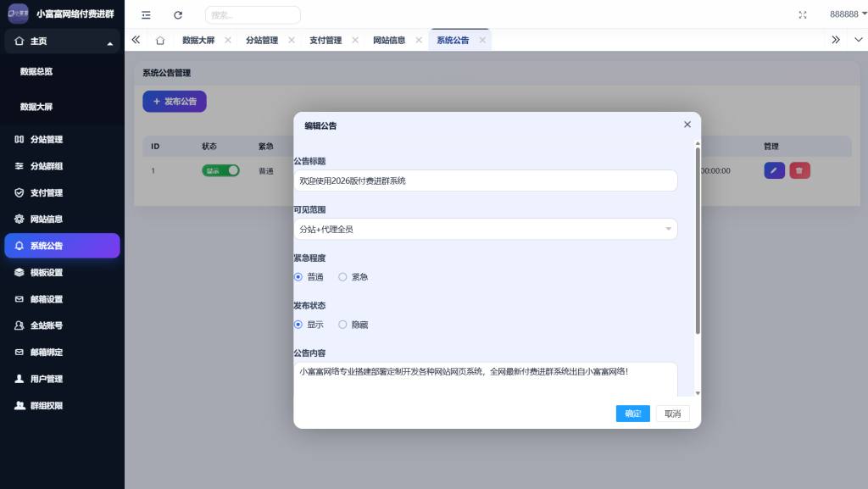Open 分站群组 in sidebar

coord(62,166)
